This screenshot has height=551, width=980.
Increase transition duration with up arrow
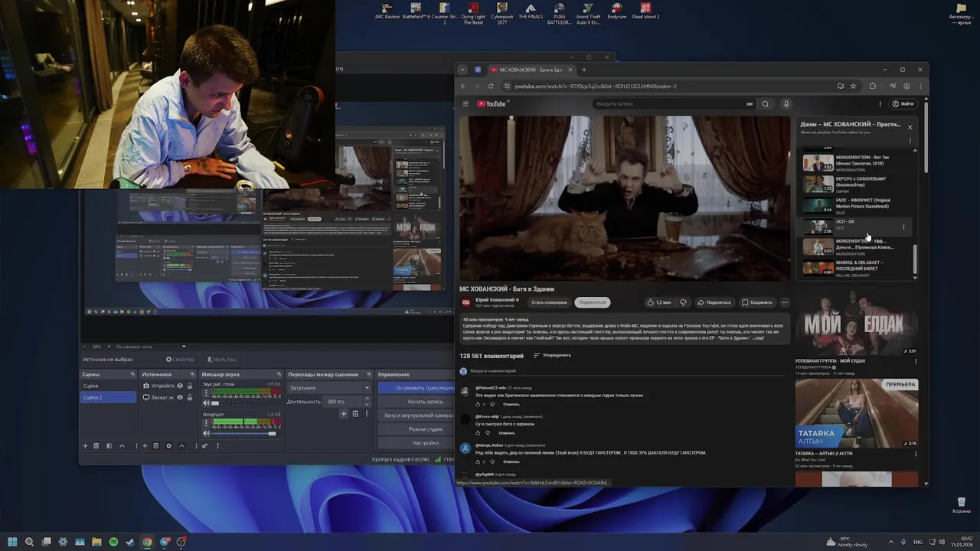367,398
